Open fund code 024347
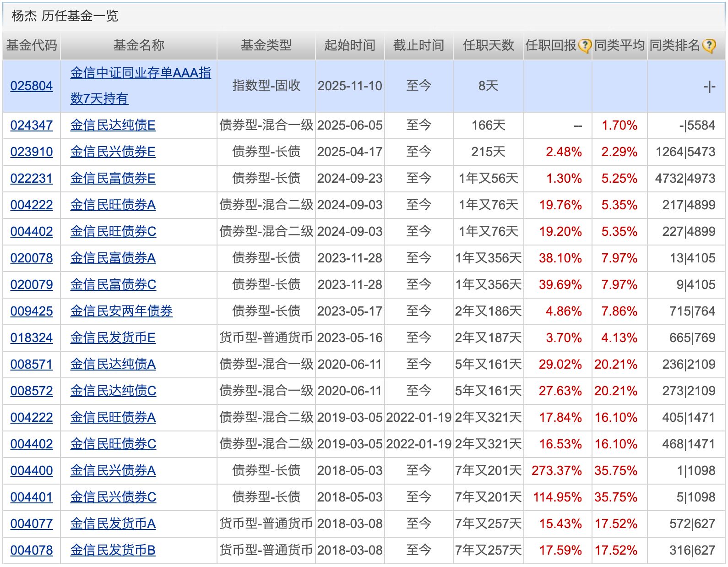 [32, 125]
